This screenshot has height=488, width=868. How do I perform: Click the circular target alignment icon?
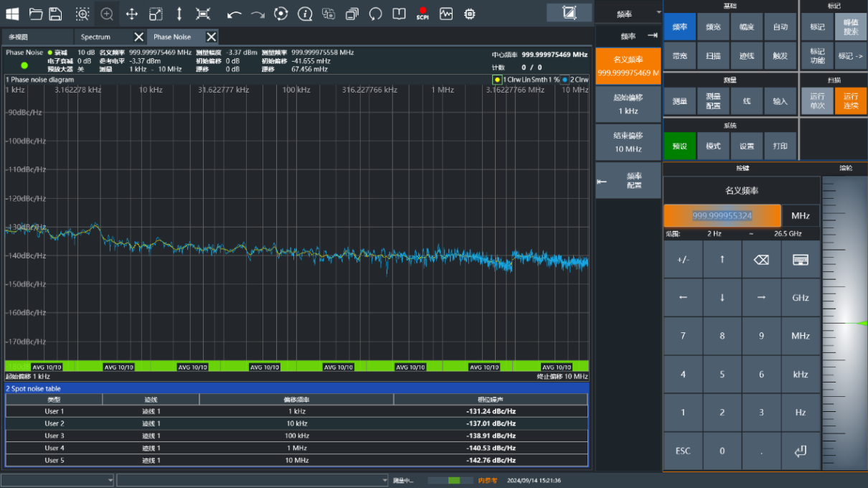[x=281, y=14]
